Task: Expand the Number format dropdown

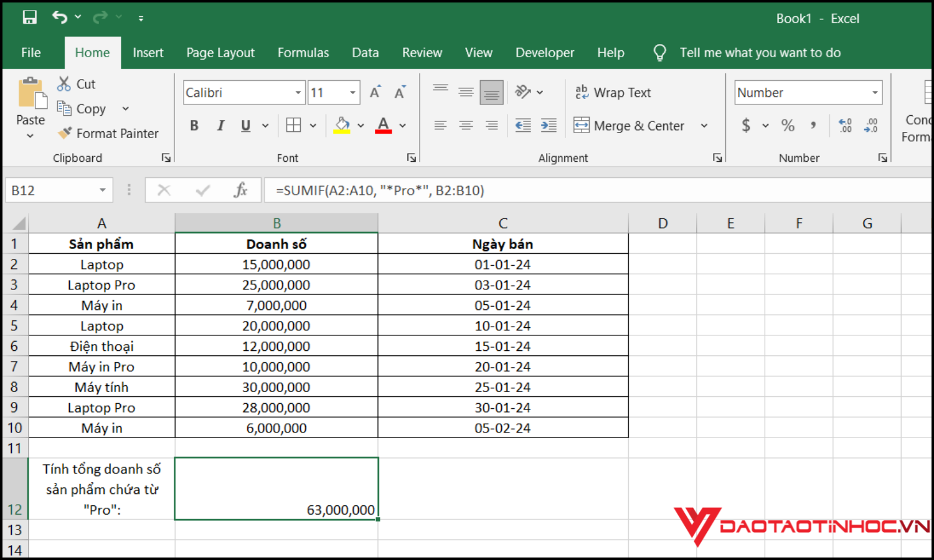Action: pyautogui.click(x=875, y=93)
